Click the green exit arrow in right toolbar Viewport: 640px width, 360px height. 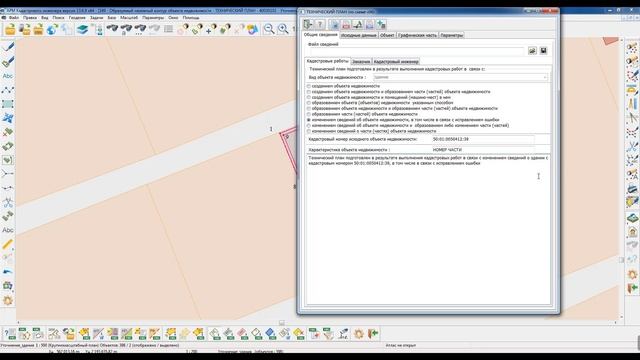coord(632,288)
